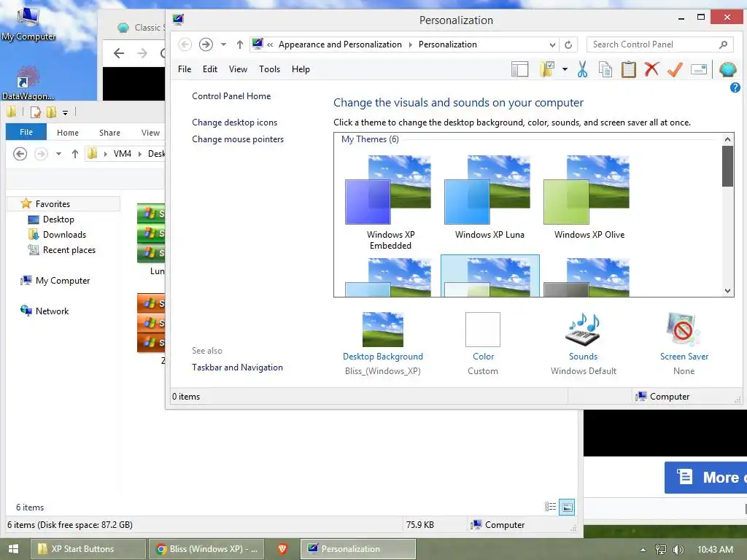The height and width of the screenshot is (560, 747).
Task: Open the Edit menu
Action: pos(209,69)
